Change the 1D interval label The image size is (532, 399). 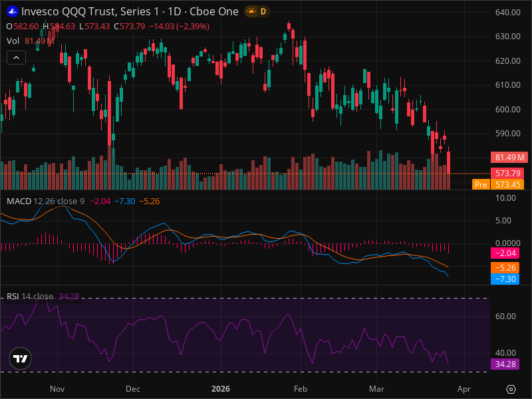click(x=174, y=11)
